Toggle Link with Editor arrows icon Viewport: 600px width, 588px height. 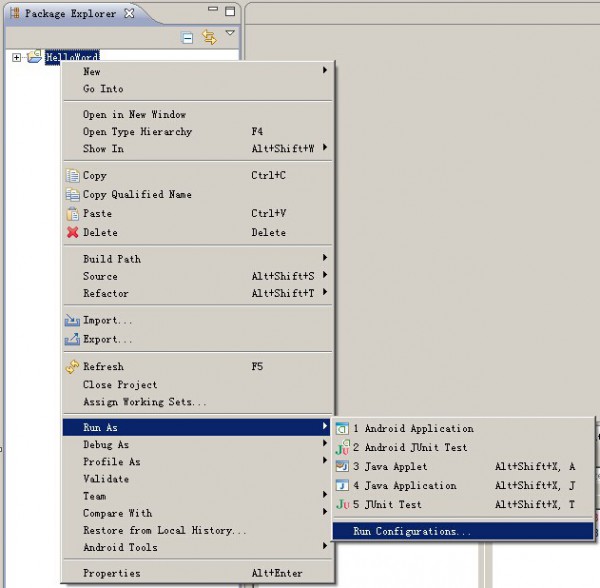[209, 37]
